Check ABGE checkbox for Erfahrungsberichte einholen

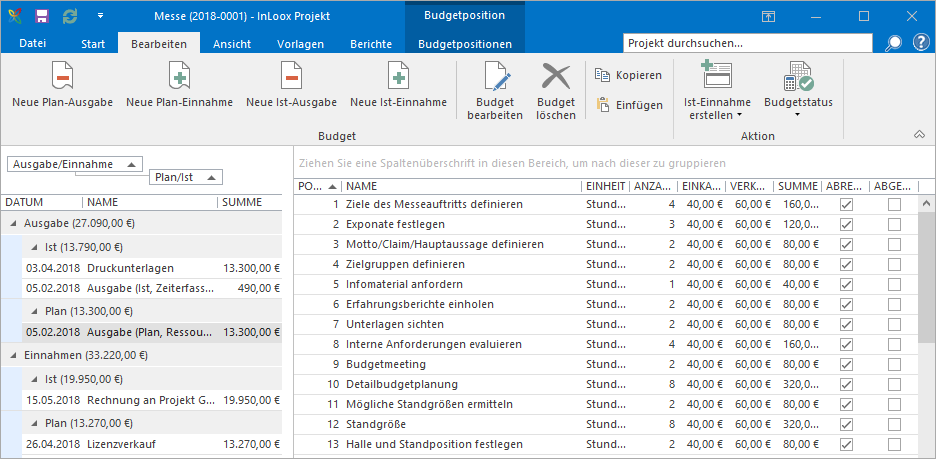tap(894, 304)
